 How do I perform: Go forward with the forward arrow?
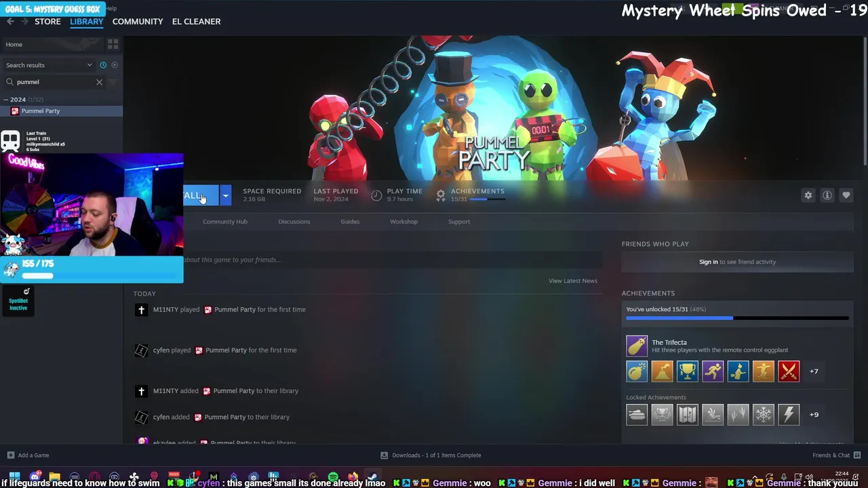[25, 22]
